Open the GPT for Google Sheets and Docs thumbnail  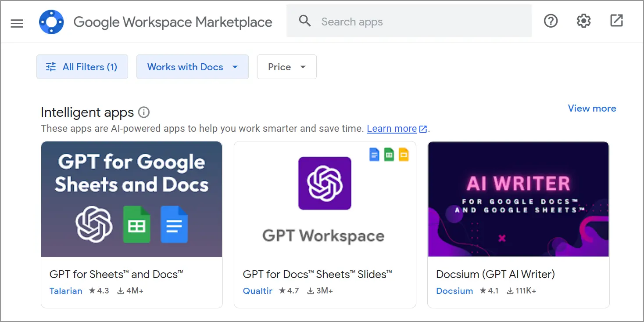click(x=132, y=199)
